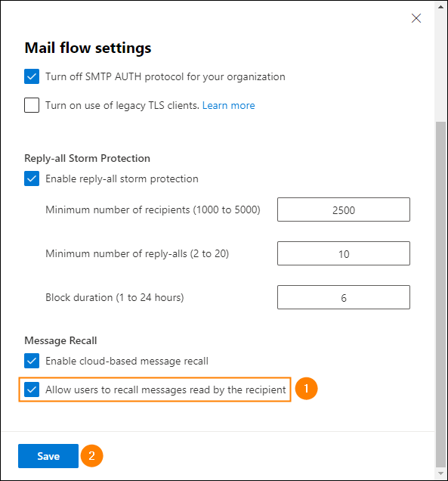Click the scrollbar down arrow
The width and height of the screenshot is (448, 481).
[x=440, y=473]
